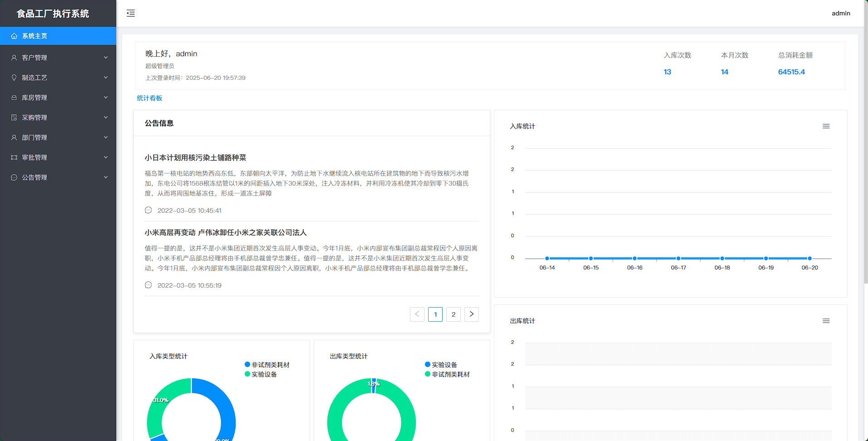Click the 本月次数 value 14
868x441 pixels.
tap(725, 72)
